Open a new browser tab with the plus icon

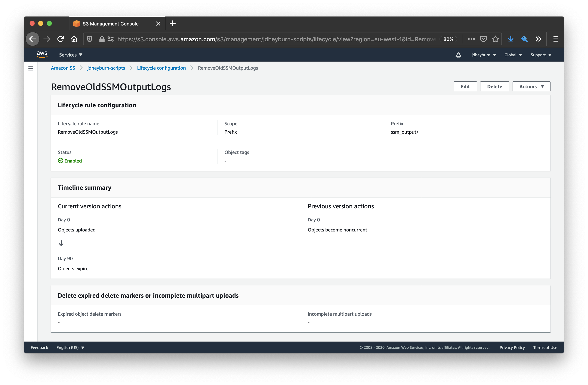[x=173, y=24]
